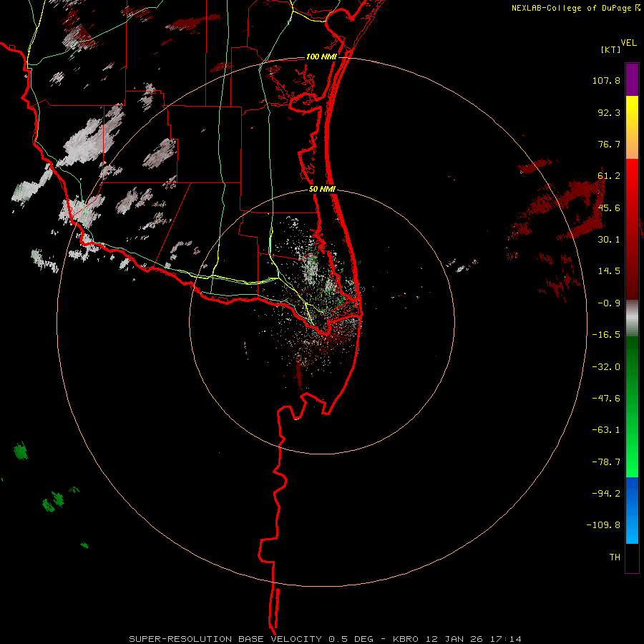
Task: Click the -16.5 legend value
Action: pyautogui.click(x=606, y=335)
